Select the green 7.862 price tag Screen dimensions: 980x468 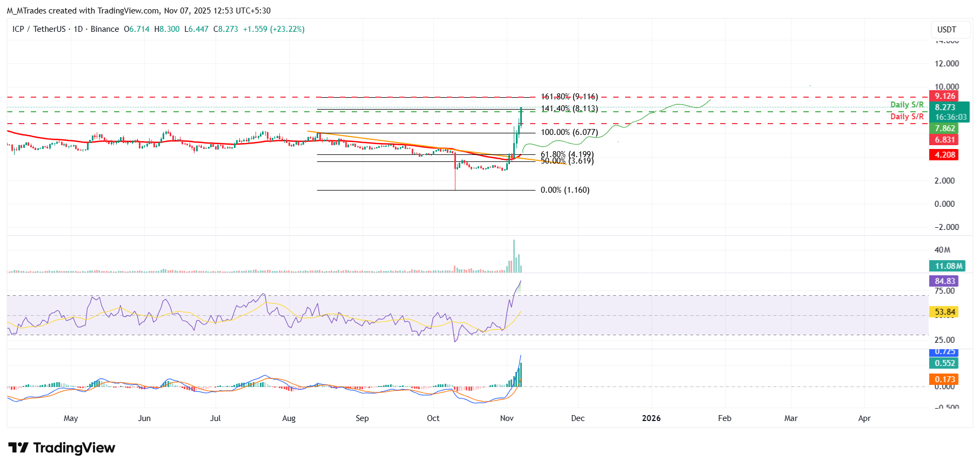point(944,128)
